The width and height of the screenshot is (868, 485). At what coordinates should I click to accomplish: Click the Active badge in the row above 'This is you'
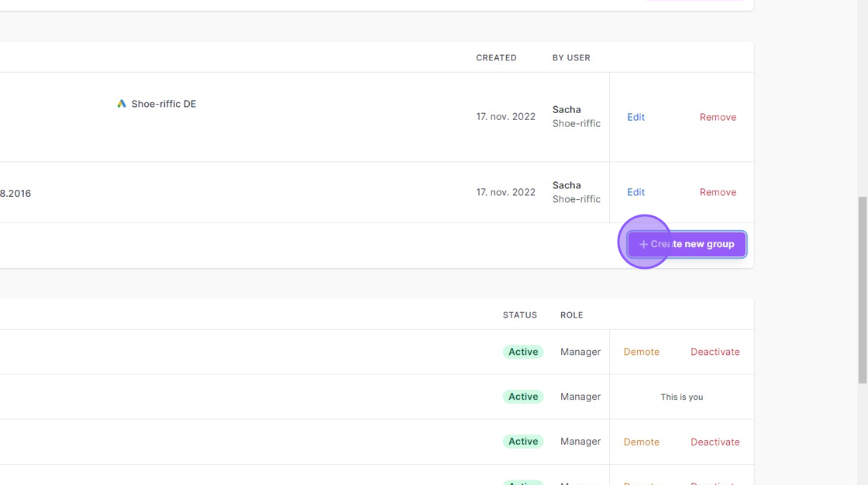[523, 352]
